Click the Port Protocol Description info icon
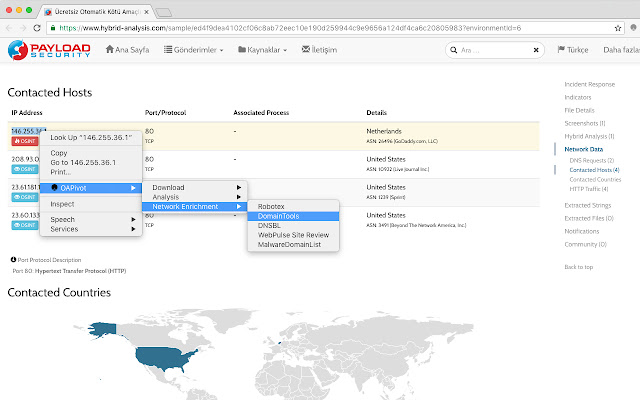Screen dimensions: 640x400 (x=14, y=260)
